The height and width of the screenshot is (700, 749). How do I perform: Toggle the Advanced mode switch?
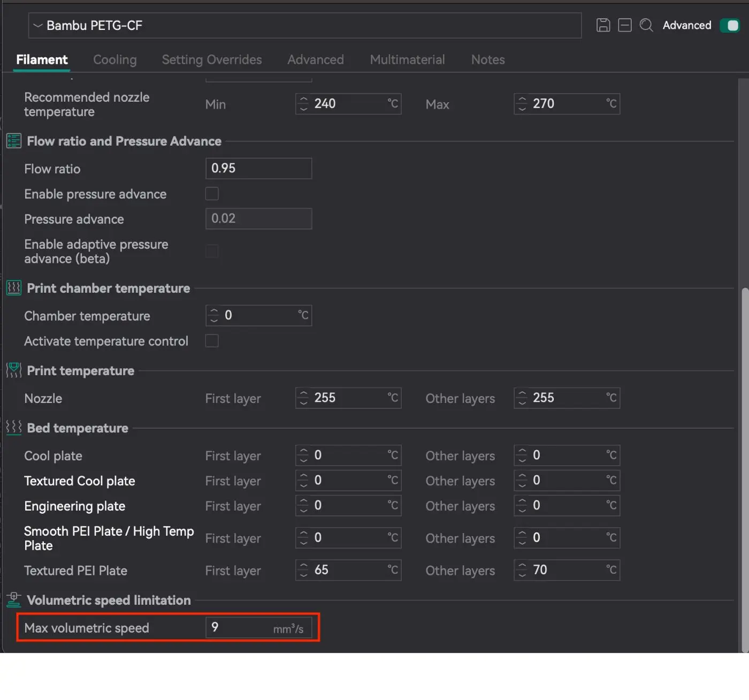[729, 25]
